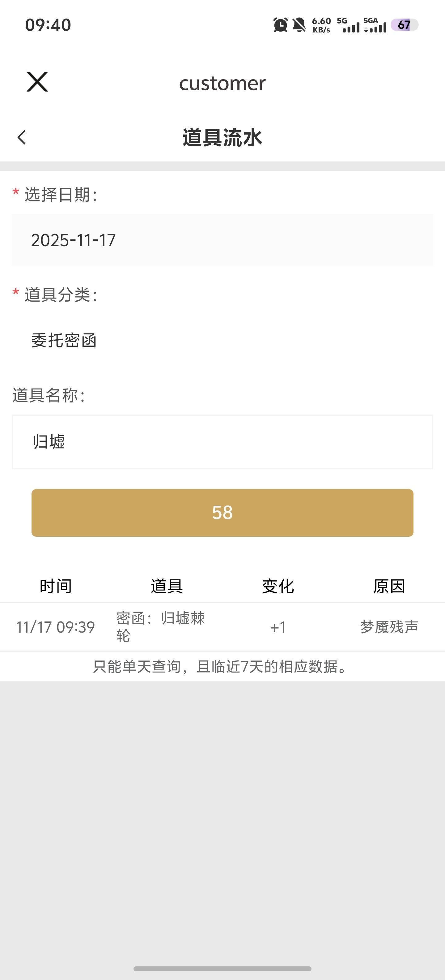
Task: Tap the bottom home gesture bar
Action: pyautogui.click(x=222, y=969)
